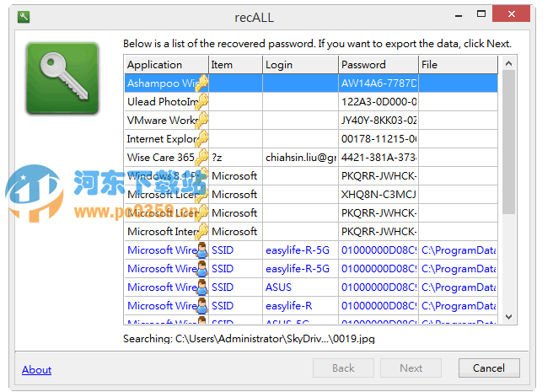Click password XHQ8N-C3MCJ cell
553x392 pixels.
pos(379,195)
